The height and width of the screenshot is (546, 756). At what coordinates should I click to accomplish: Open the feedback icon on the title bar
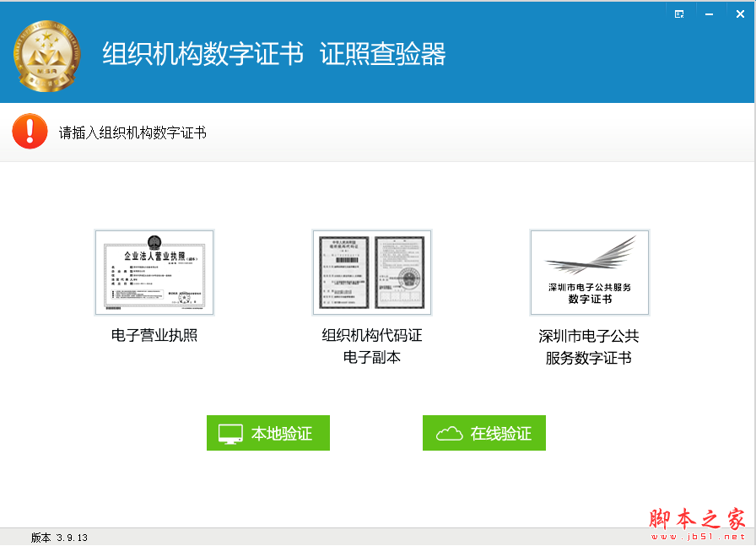click(679, 14)
